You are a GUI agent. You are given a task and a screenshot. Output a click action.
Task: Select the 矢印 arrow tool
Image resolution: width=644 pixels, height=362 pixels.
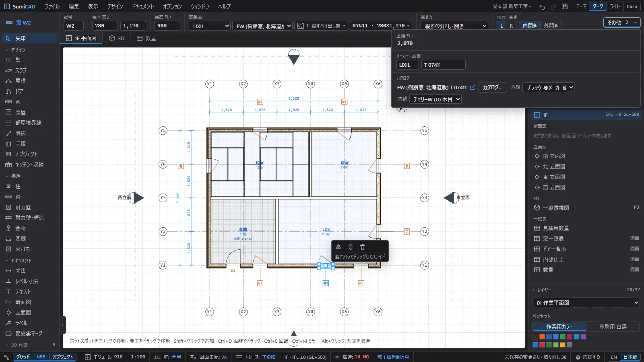pyautogui.click(x=29, y=38)
